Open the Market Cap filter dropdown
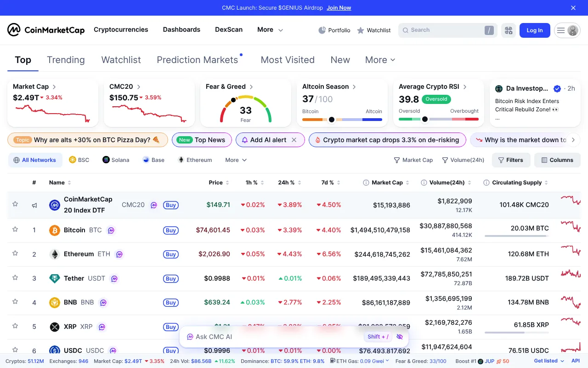Screen dimensions: 588x368 tap(413, 160)
